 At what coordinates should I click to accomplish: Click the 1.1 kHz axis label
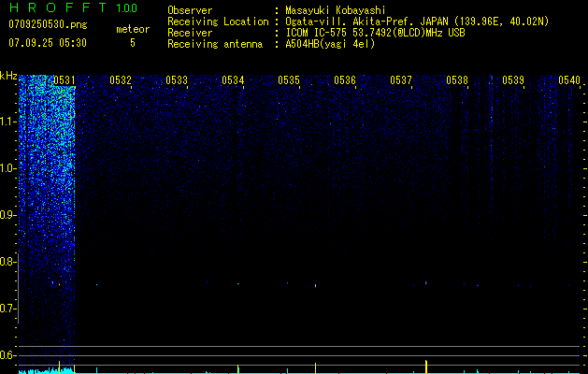7,122
